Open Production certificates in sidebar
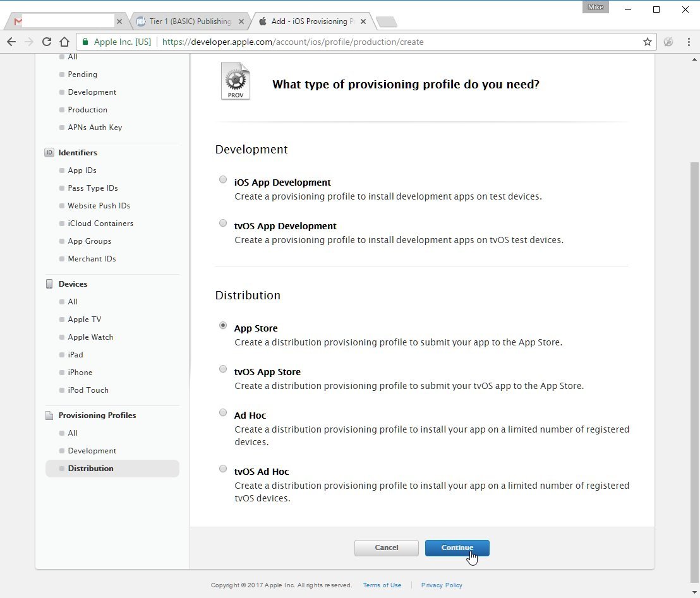 tap(87, 110)
